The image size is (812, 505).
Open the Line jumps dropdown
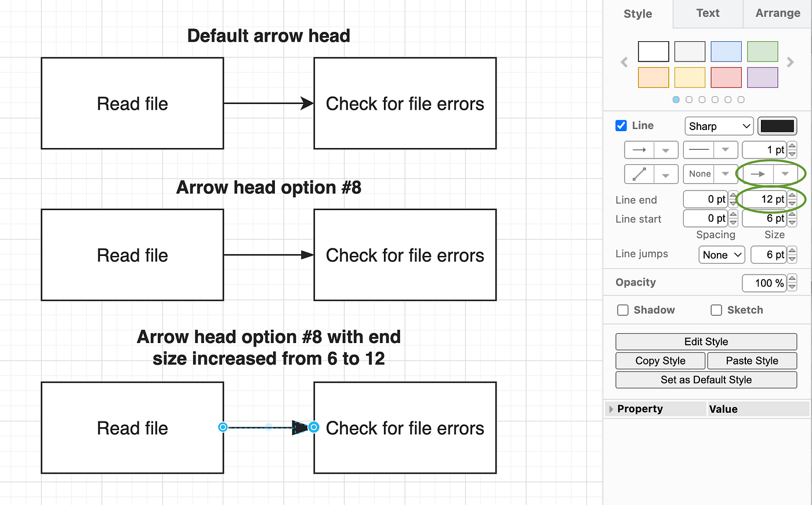click(x=722, y=254)
